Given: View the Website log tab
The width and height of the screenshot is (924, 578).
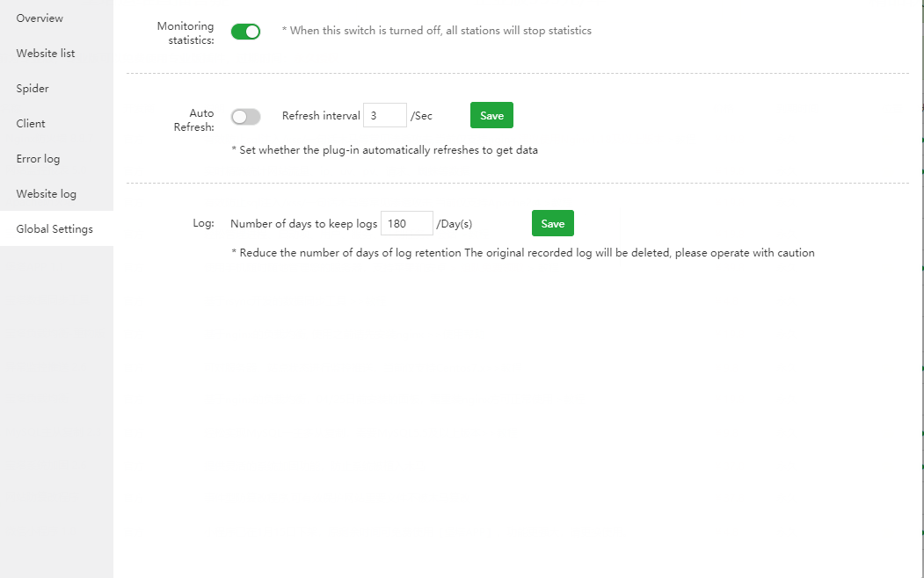Looking at the screenshot, I should coord(47,194).
